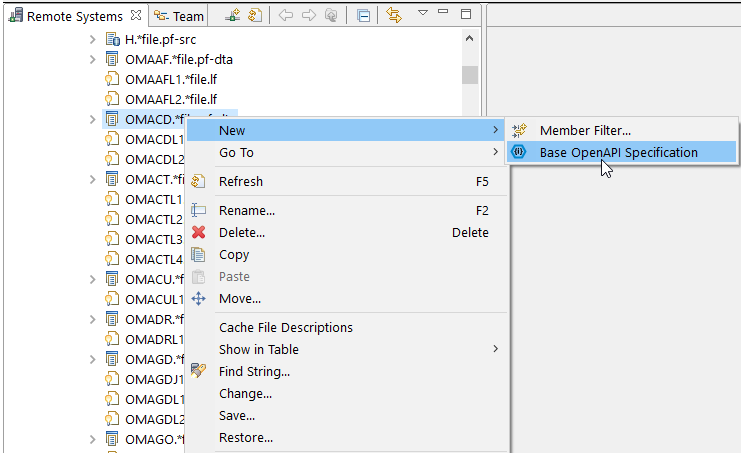Click Move... in the context menu
The width and height of the screenshot is (741, 453).
(240, 298)
